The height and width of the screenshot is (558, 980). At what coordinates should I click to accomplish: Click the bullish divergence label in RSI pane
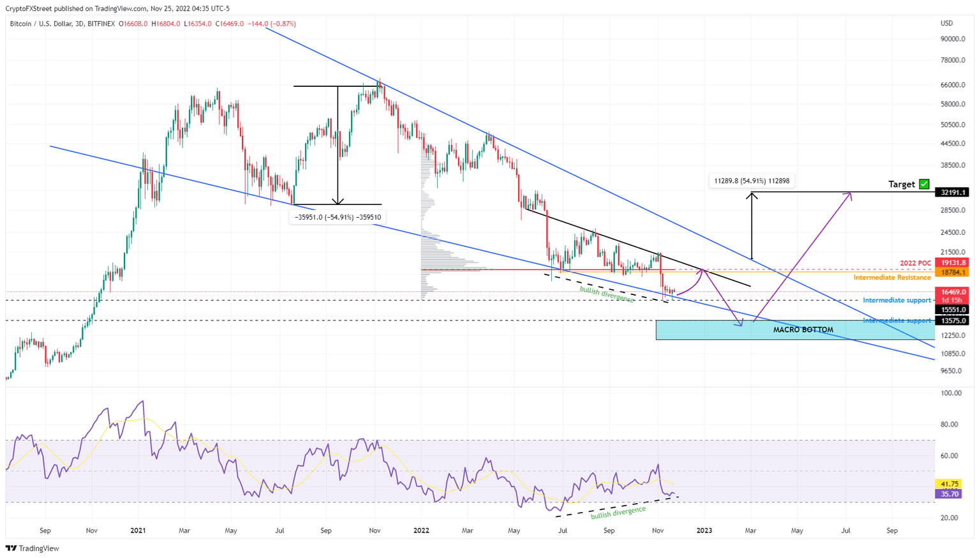[618, 512]
